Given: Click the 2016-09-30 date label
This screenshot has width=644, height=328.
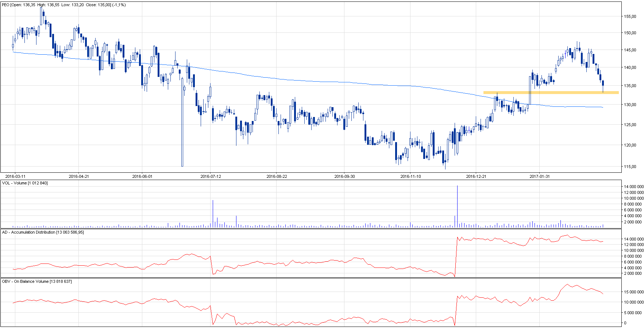Looking at the screenshot, I should click(344, 176).
